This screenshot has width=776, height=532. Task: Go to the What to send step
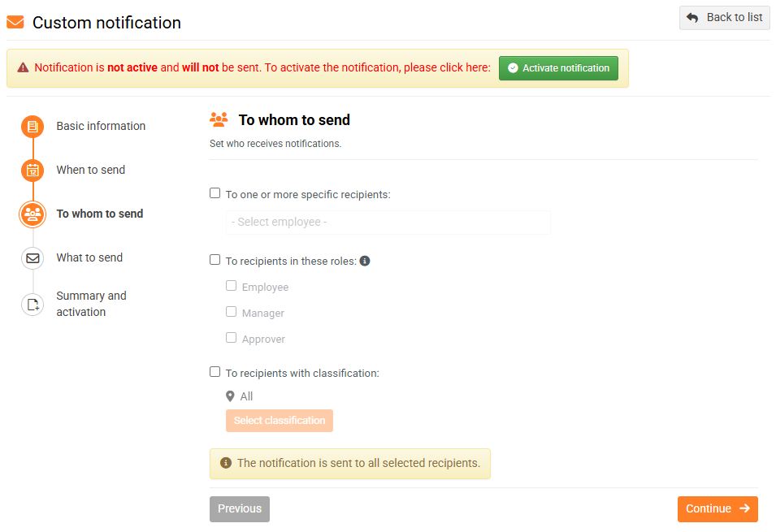pos(89,257)
